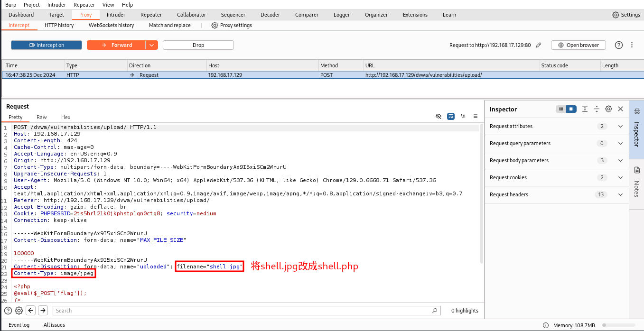Open the Match and replace sub-tab
The width and height of the screenshot is (644, 331).
[170, 25]
